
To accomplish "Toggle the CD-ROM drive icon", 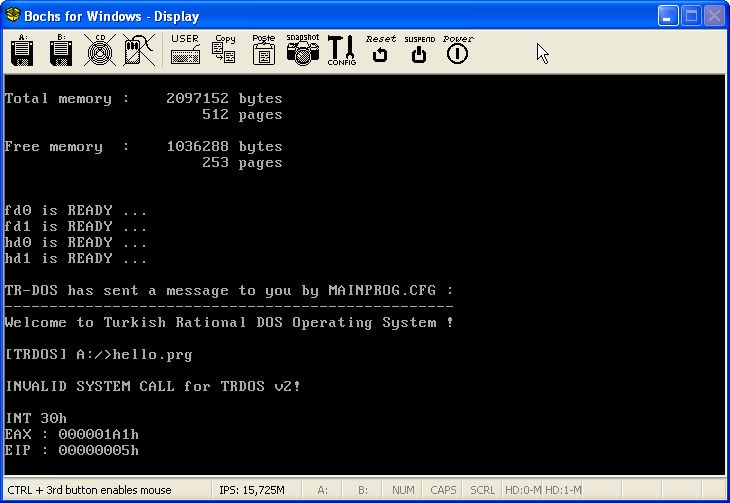I will pyautogui.click(x=100, y=50).
